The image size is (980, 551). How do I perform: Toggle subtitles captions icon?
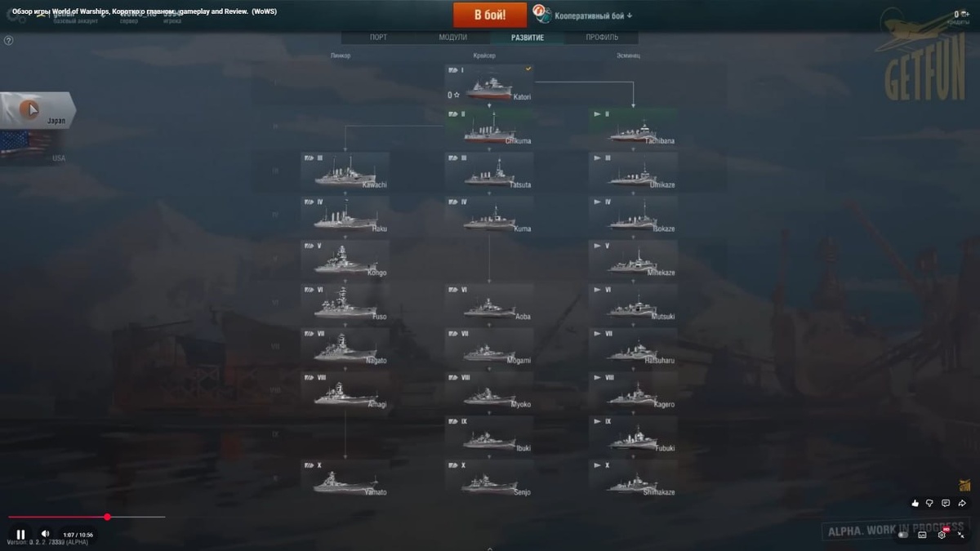(922, 535)
